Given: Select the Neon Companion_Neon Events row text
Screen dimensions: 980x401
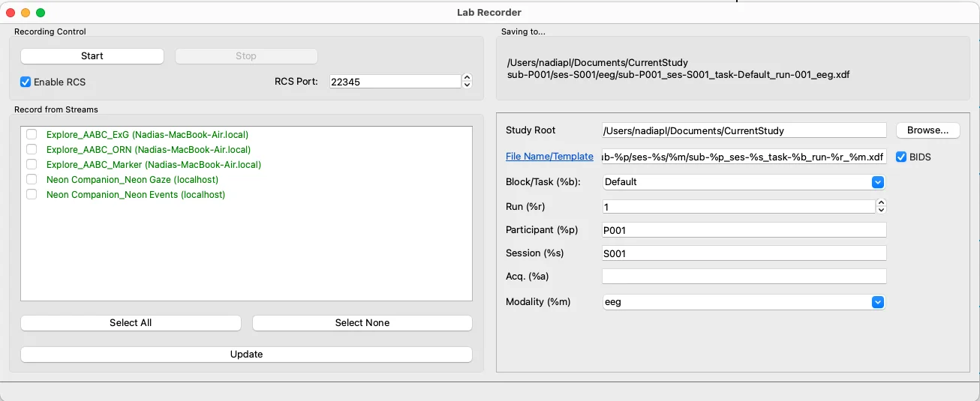Looking at the screenshot, I should pyautogui.click(x=136, y=195).
